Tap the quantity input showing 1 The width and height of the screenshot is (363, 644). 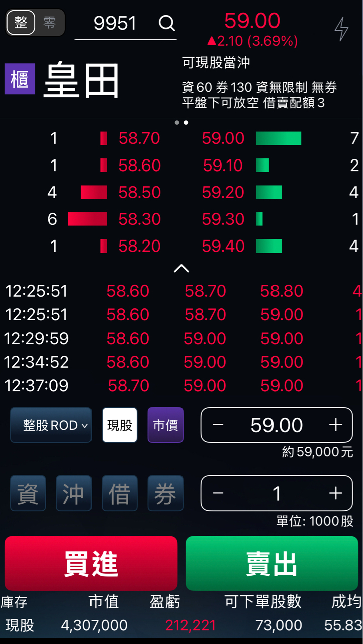tap(277, 494)
